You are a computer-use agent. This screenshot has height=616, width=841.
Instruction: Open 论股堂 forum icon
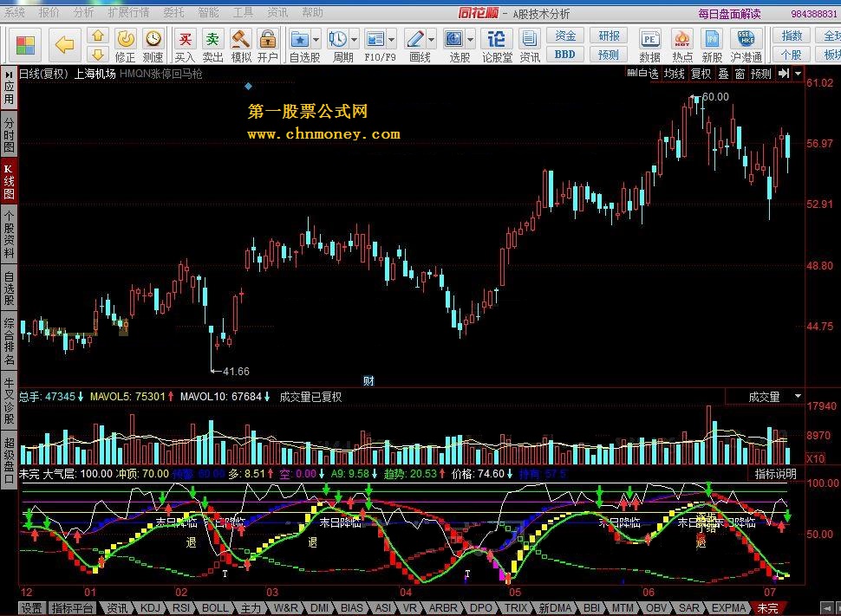[x=497, y=46]
